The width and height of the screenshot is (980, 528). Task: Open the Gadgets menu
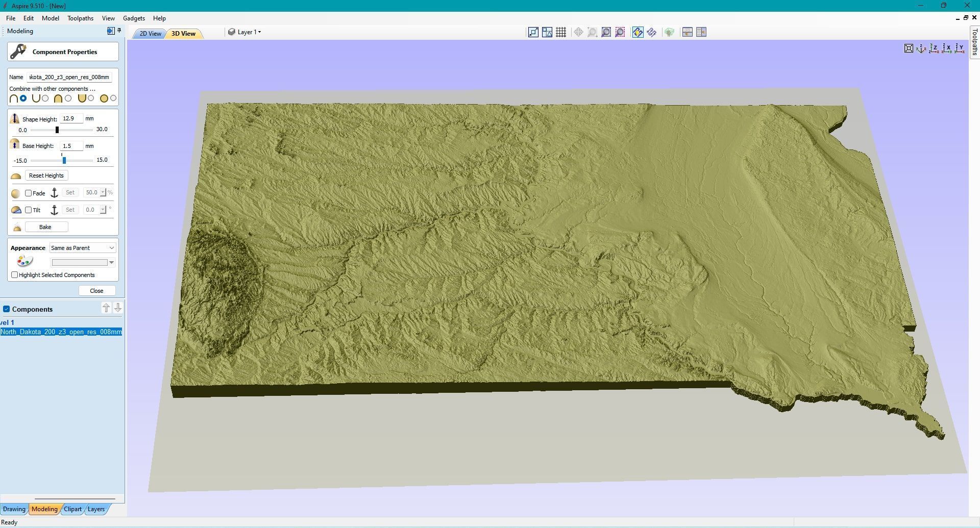(134, 18)
